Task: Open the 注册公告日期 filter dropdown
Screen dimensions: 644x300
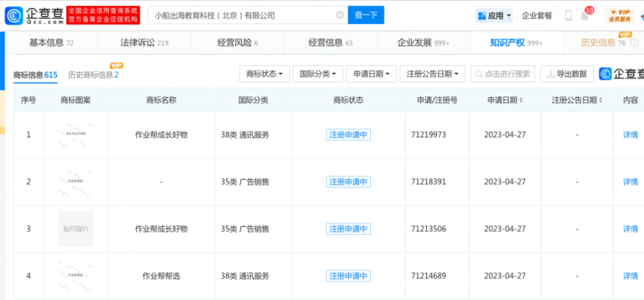Action: (x=433, y=74)
